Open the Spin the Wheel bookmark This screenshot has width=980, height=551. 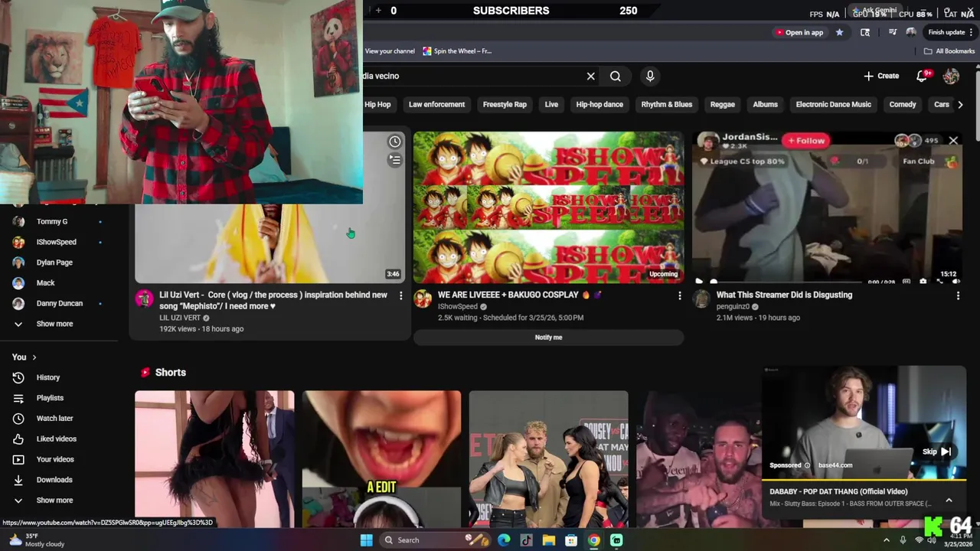point(457,51)
